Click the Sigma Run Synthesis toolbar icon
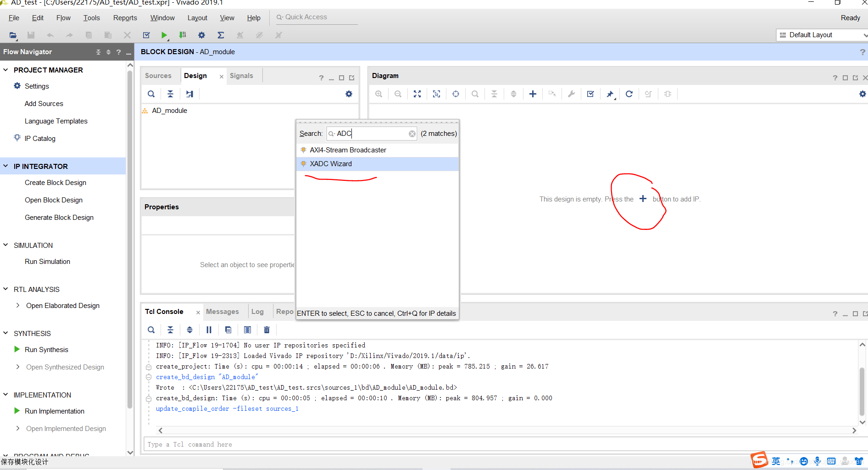This screenshot has height=470, width=868. point(221,35)
